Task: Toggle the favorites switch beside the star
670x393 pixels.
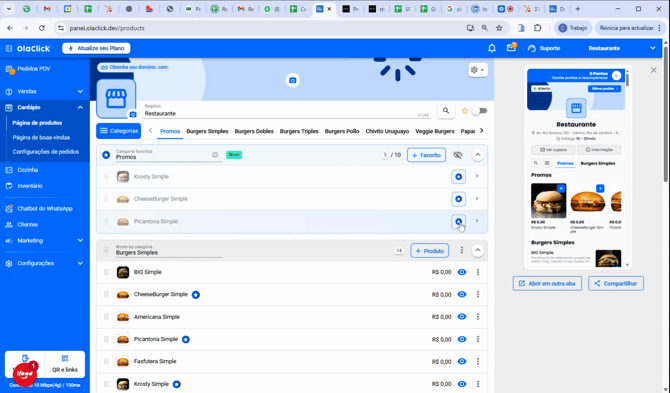Action: tap(479, 111)
